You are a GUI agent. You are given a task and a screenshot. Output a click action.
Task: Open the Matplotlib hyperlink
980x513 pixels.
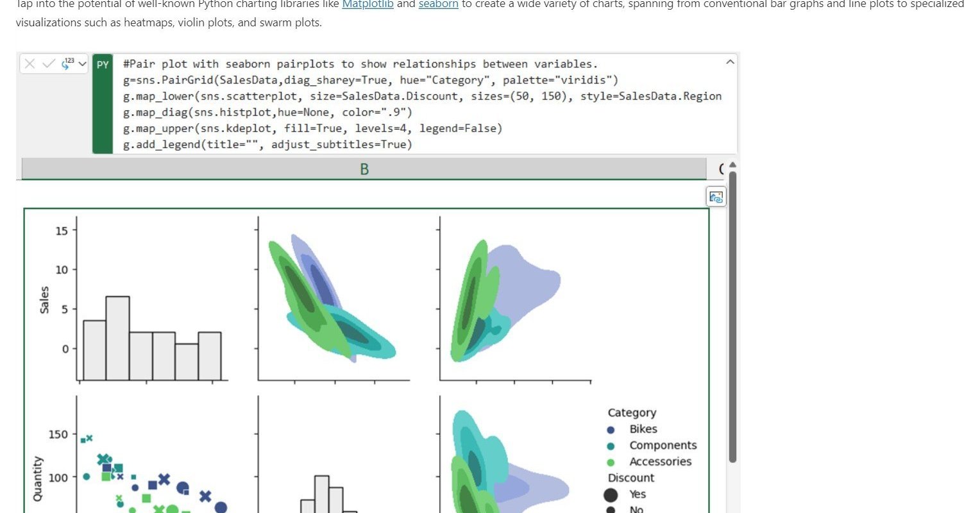367,4
